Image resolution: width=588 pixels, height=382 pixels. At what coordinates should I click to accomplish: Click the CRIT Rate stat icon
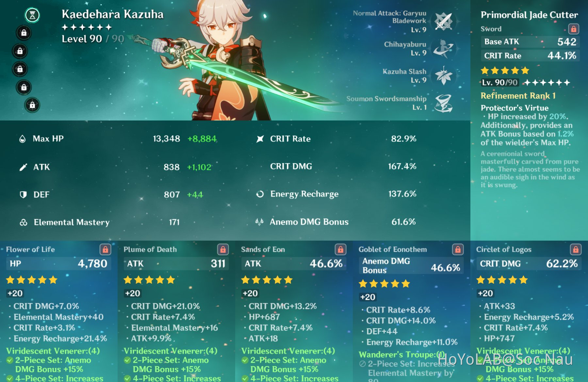click(260, 139)
